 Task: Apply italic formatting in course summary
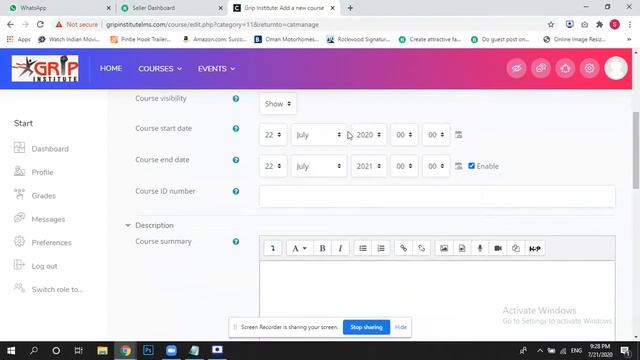tap(340, 248)
